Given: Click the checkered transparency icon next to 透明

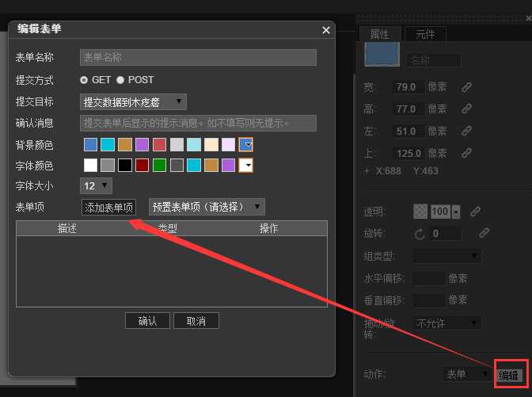Looking at the screenshot, I should pos(420,212).
